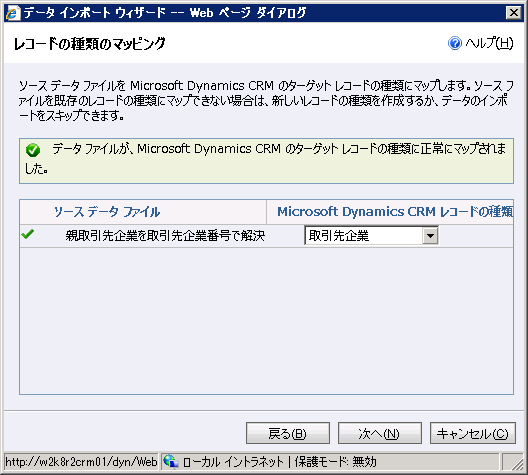Screen dimensions: 528x475
Task: Click the success message notification banner
Action: [x=266, y=161]
